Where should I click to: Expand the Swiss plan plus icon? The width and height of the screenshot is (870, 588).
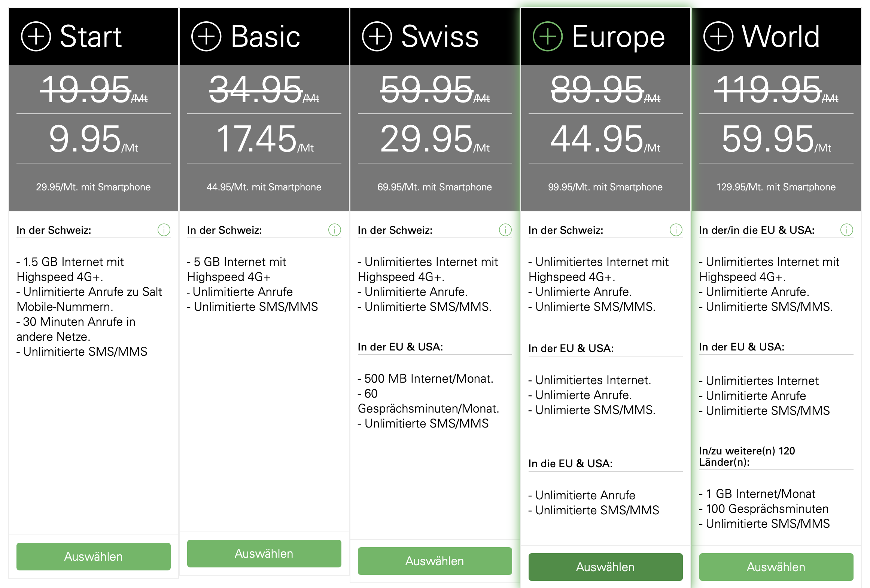[x=377, y=37]
